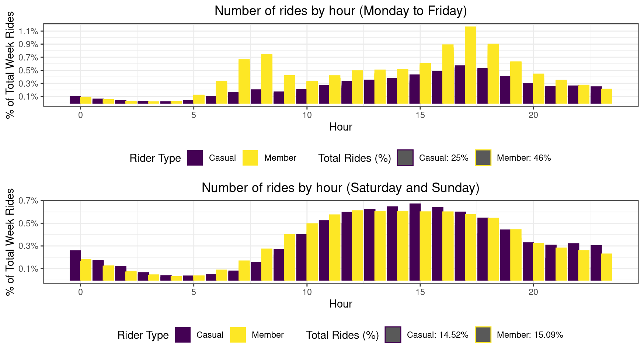644x354 pixels.
Task: Click the yellow Member swatch in the weekday legend
Action: 250,158
